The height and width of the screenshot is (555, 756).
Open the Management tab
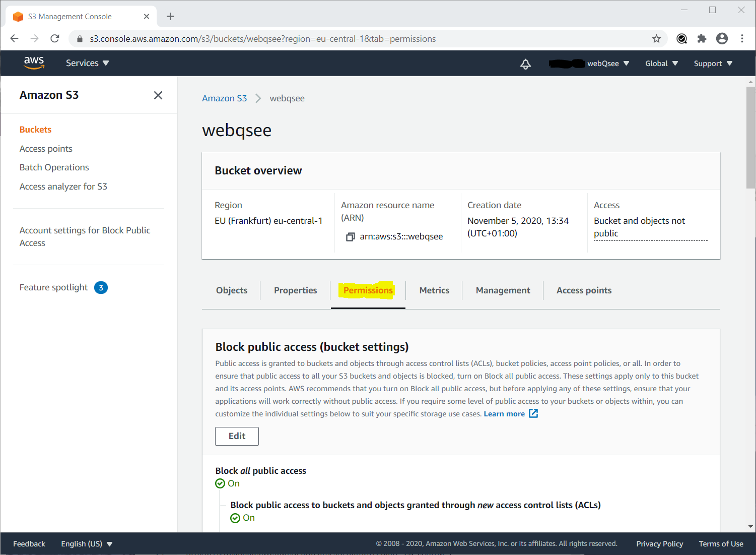[x=503, y=290]
